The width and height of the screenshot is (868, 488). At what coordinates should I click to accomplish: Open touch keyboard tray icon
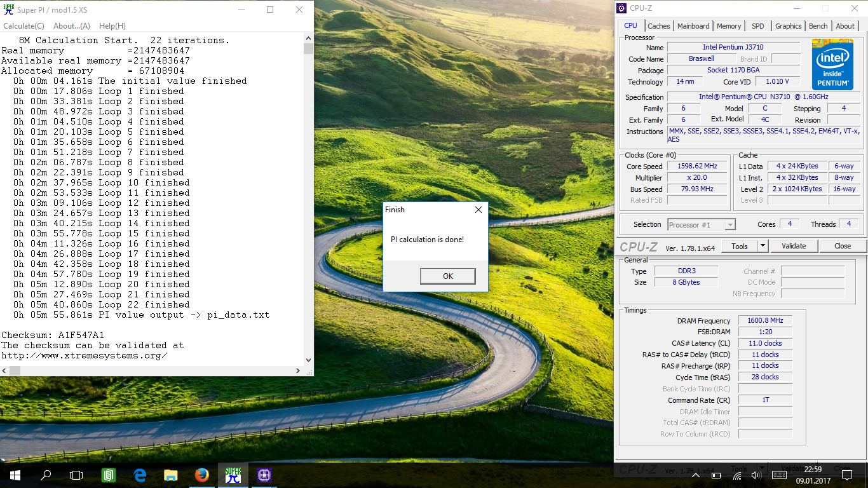coord(780,475)
